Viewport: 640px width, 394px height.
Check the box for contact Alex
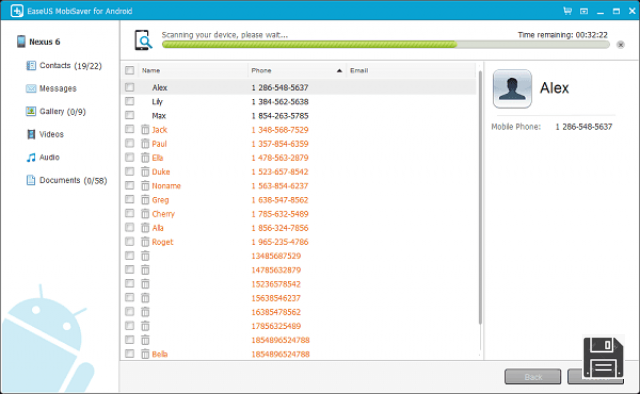(130, 87)
